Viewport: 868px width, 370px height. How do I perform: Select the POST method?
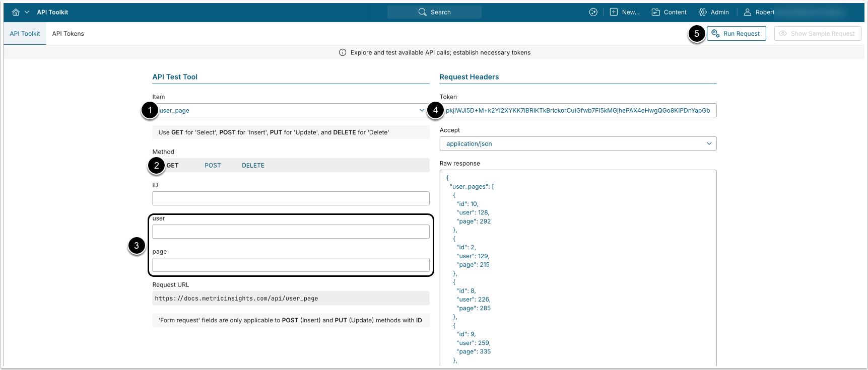[213, 165]
